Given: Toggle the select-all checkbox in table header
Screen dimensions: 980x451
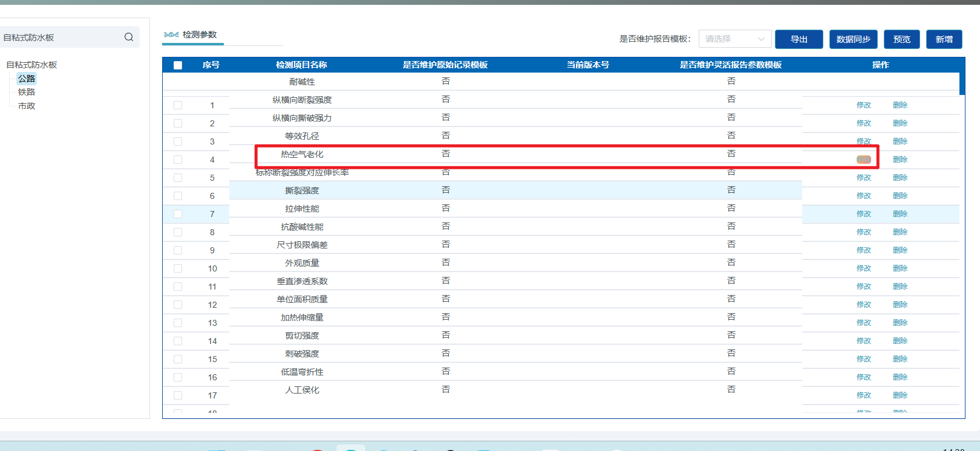Looking at the screenshot, I should [x=178, y=65].
